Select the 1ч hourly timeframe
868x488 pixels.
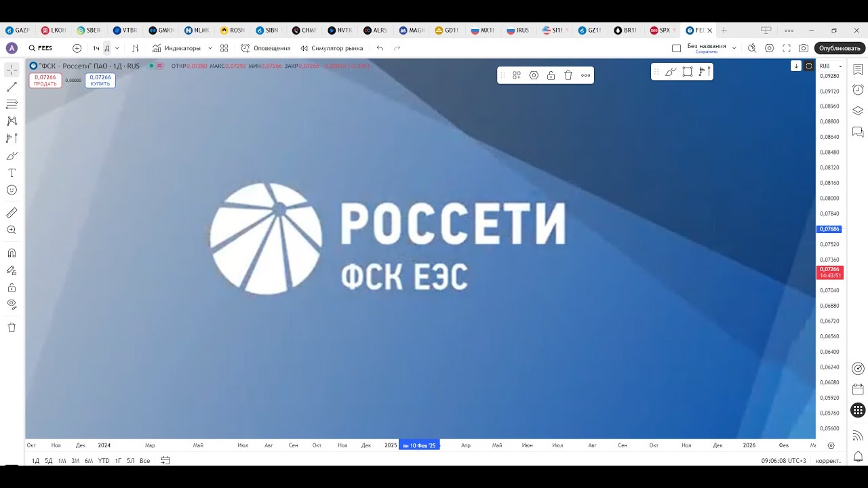coord(96,48)
